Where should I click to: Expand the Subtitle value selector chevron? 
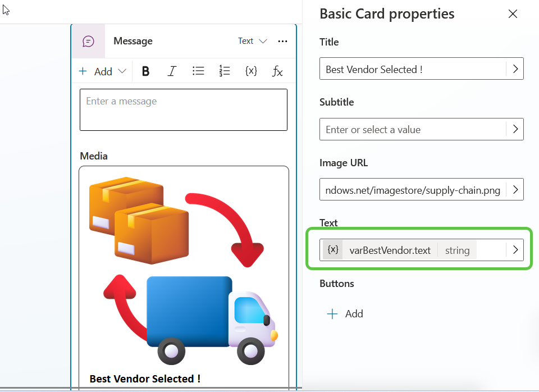click(x=515, y=129)
